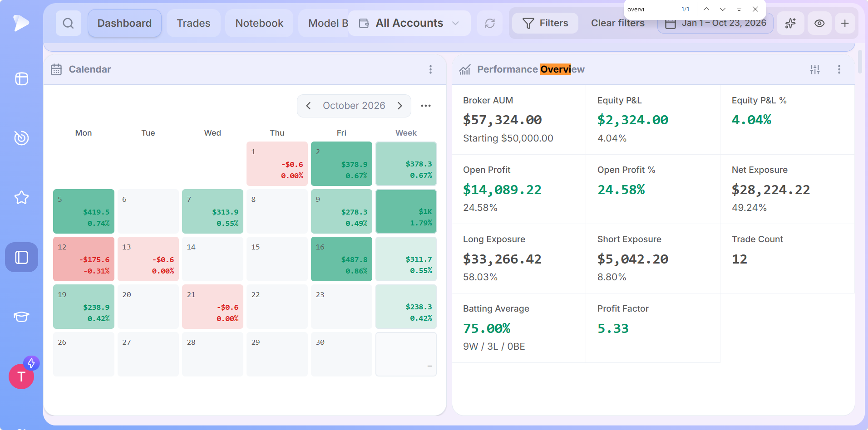
Task: Open the October 2026 month selector
Action: pyautogui.click(x=354, y=106)
